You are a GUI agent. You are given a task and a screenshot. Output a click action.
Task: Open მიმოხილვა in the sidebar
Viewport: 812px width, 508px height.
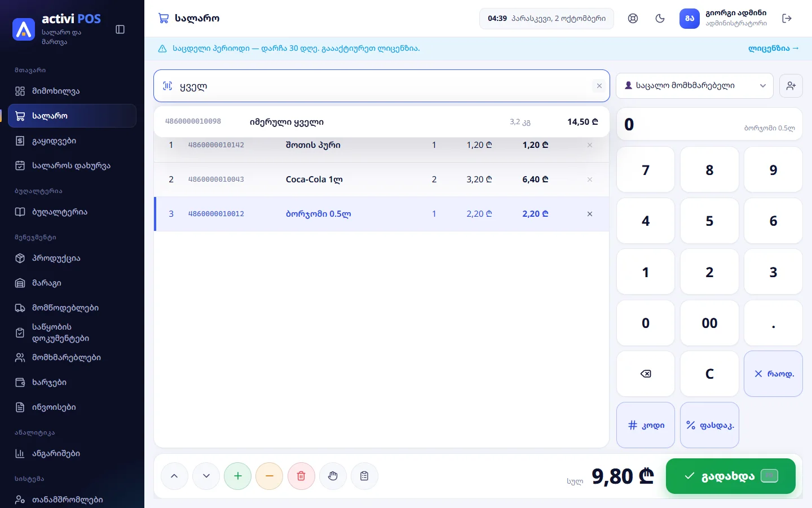click(72, 91)
